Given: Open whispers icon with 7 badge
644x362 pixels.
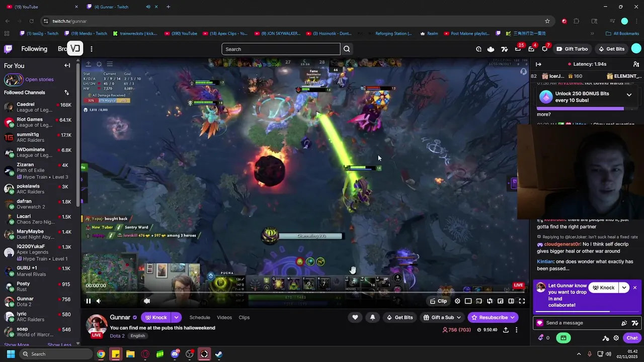Looking at the screenshot, I should click(545, 48).
